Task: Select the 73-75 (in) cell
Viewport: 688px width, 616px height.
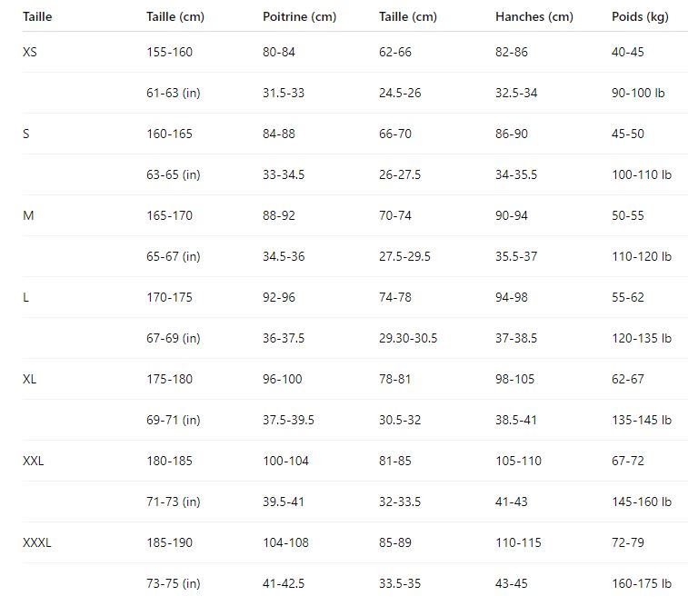Action: point(173,583)
